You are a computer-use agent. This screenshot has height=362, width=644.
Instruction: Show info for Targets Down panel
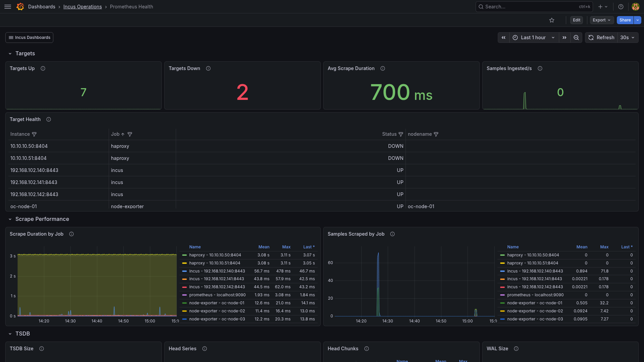[x=208, y=68]
